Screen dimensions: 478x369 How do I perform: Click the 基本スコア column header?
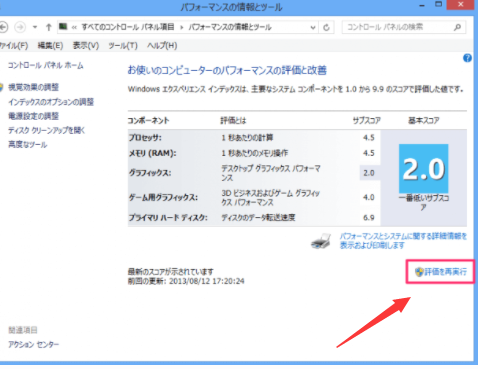(424, 120)
